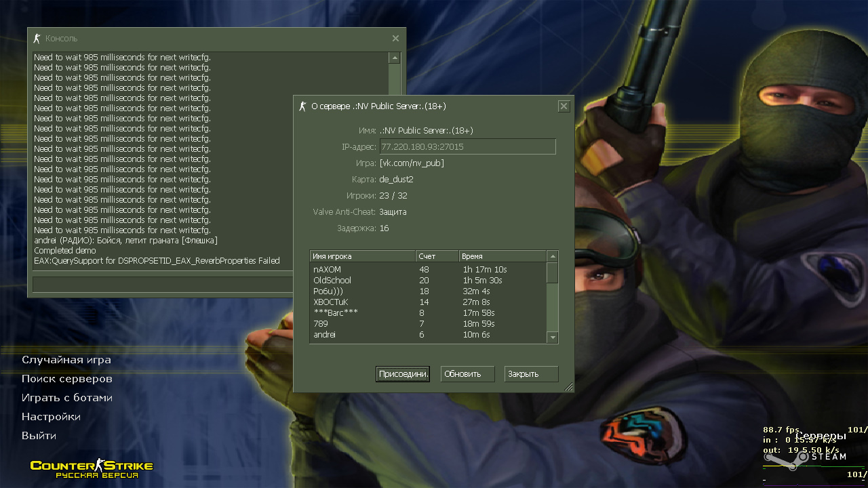868x488 pixels.
Task: Click the Присоедини. join button
Action: pyautogui.click(x=403, y=374)
